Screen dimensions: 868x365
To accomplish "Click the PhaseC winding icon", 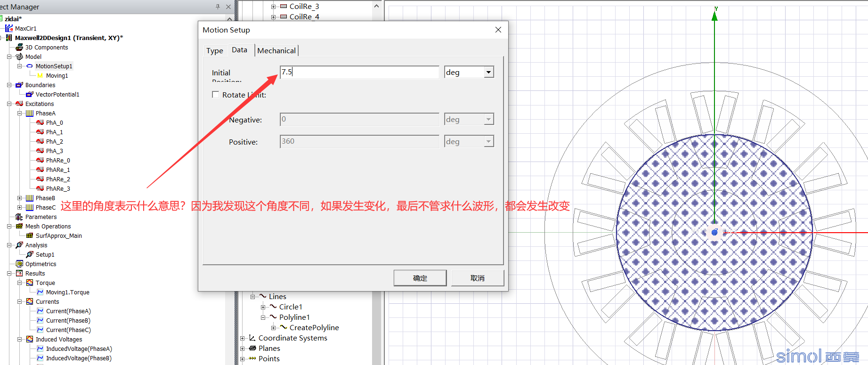I will 30,207.
